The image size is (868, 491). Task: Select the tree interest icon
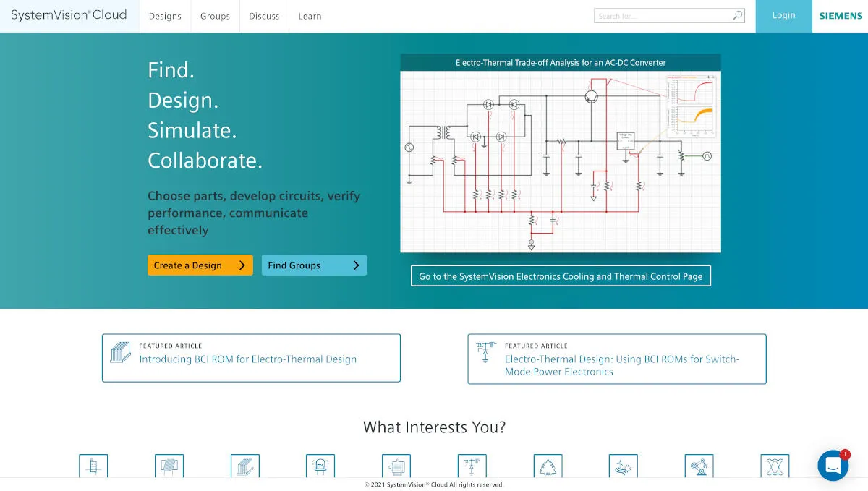(x=548, y=466)
